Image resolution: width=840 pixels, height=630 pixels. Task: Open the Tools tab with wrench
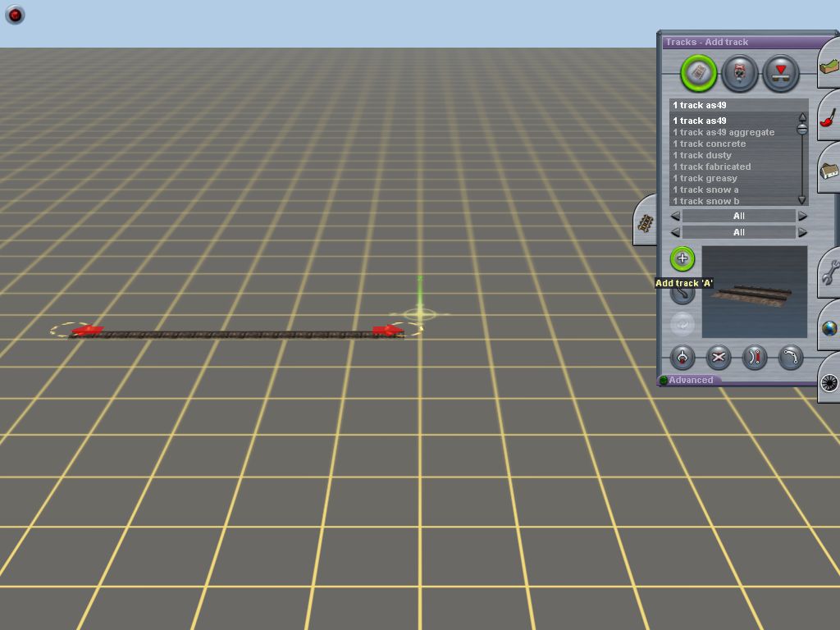(829, 271)
